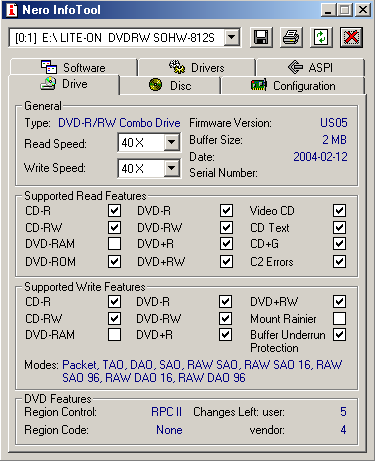
Task: Click the Nero InfoTool title bar icon
Action: 12,10
